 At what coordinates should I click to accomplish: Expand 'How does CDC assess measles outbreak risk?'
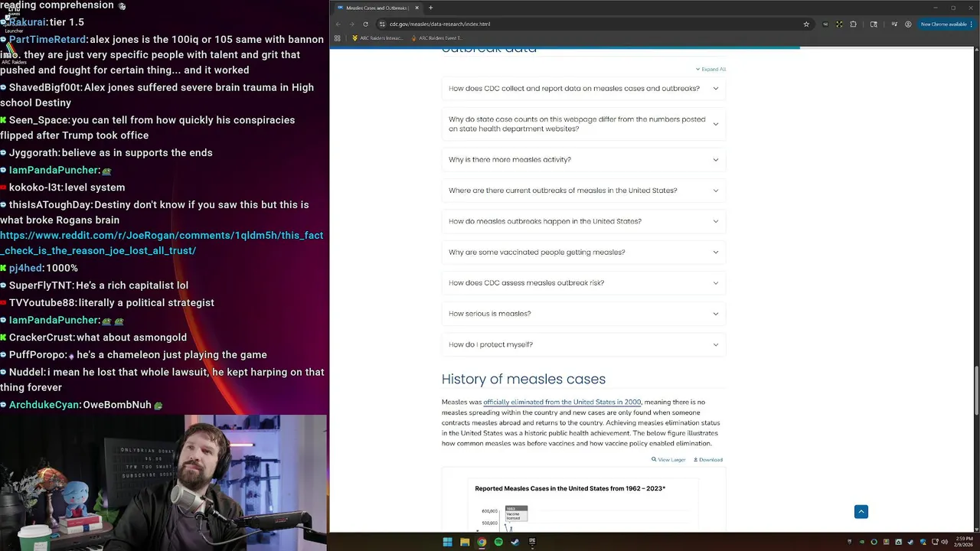coord(583,282)
